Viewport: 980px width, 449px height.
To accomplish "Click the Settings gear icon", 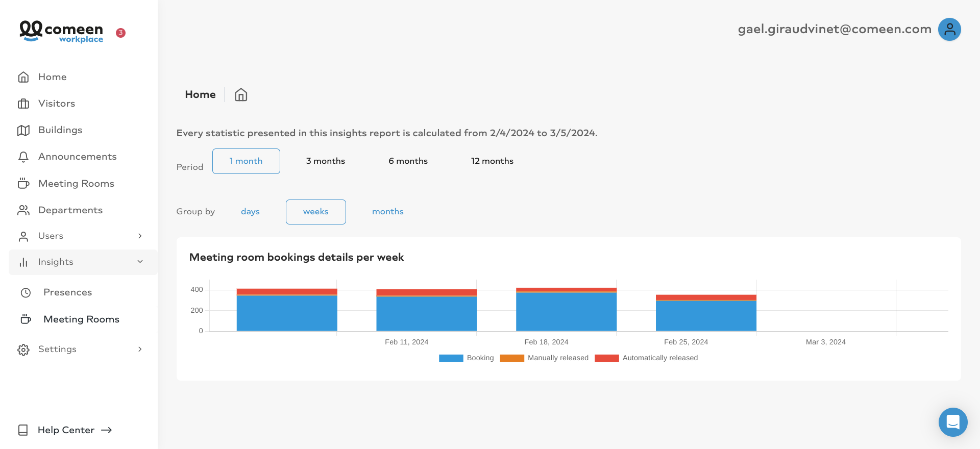I will [23, 350].
